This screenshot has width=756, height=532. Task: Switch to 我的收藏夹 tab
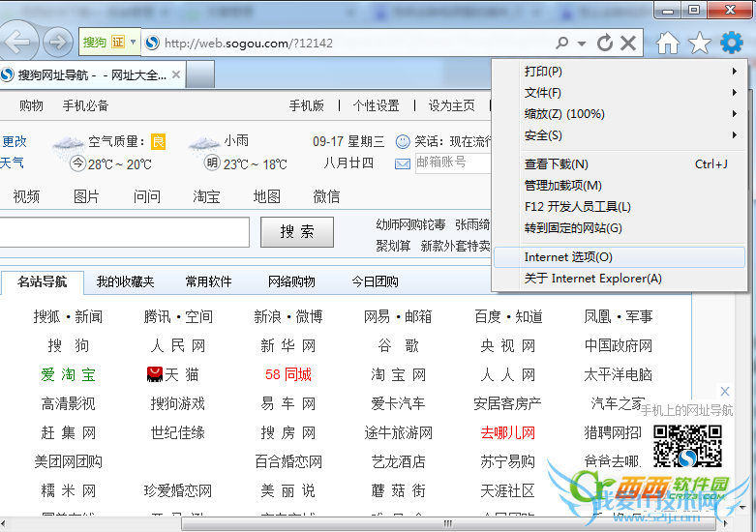pyautogui.click(x=126, y=281)
